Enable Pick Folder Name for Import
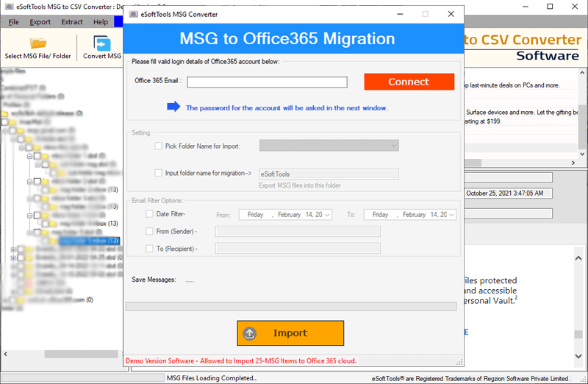The image size is (588, 384). [159, 146]
